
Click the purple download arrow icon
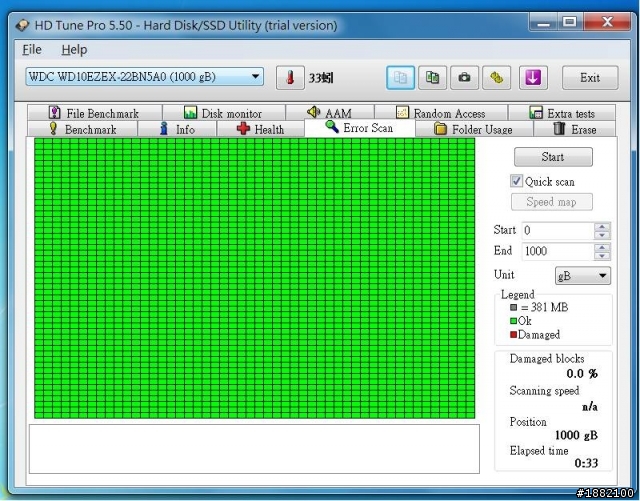[x=533, y=77]
